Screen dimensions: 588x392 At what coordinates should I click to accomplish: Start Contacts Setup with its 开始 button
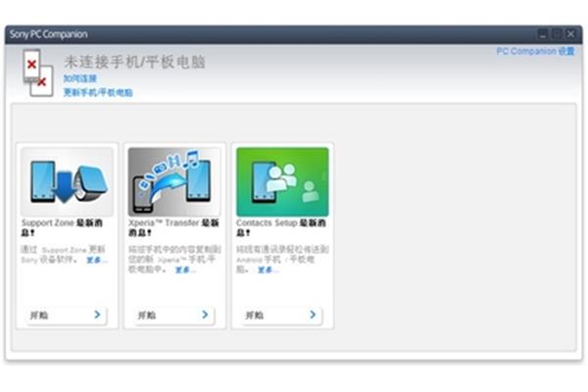pyautogui.click(x=282, y=316)
